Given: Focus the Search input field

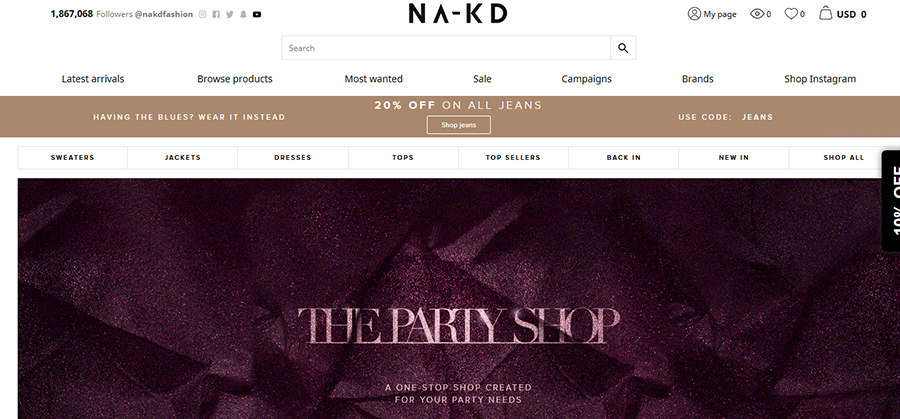Looking at the screenshot, I should pos(446,48).
